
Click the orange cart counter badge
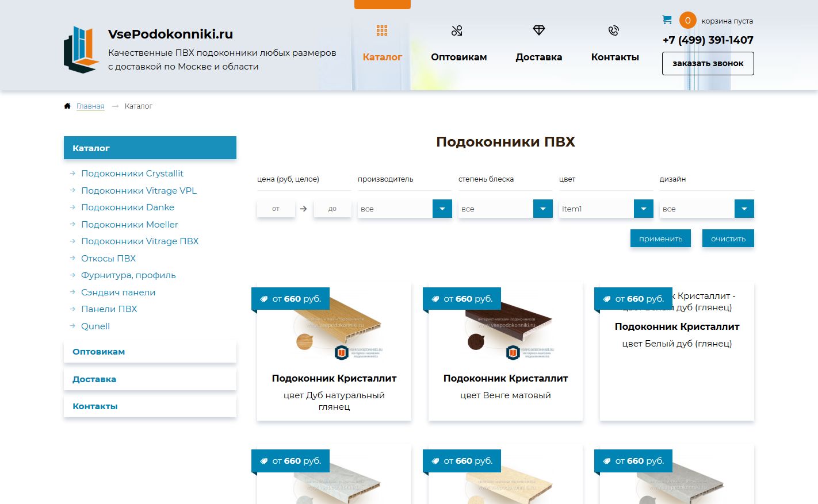pos(687,20)
